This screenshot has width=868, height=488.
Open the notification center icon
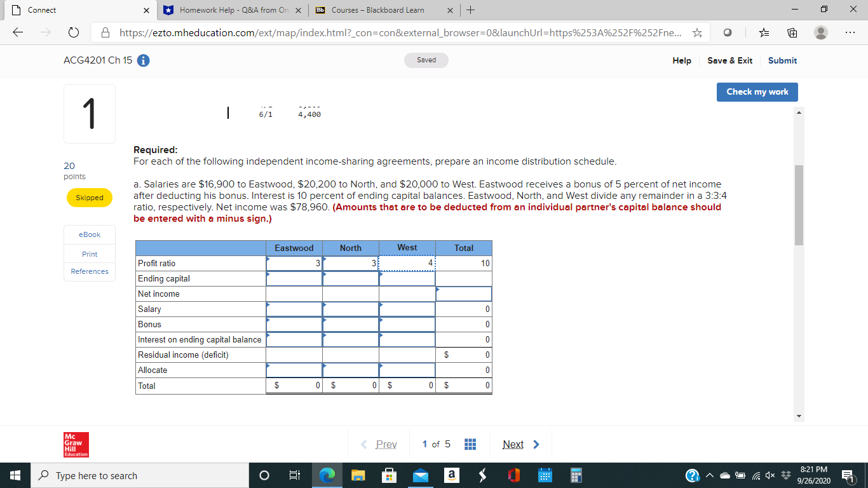[848, 476]
